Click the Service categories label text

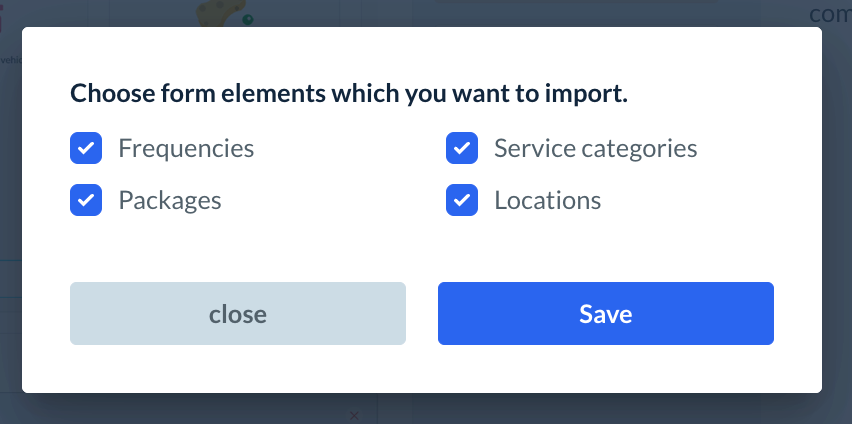[595, 149]
